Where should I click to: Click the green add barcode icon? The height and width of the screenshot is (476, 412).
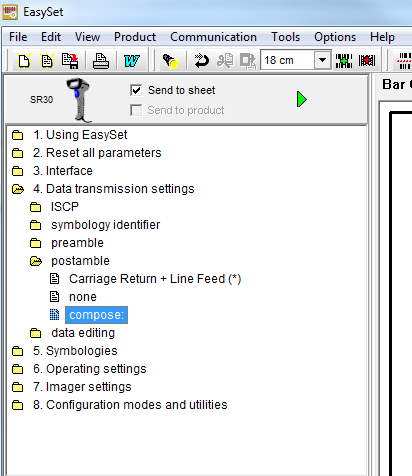pyautogui.click(x=344, y=61)
